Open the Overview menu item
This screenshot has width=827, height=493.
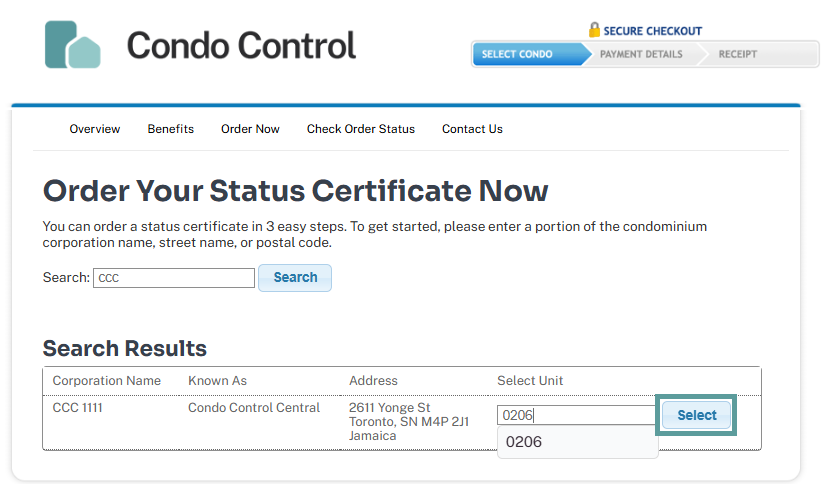point(95,129)
